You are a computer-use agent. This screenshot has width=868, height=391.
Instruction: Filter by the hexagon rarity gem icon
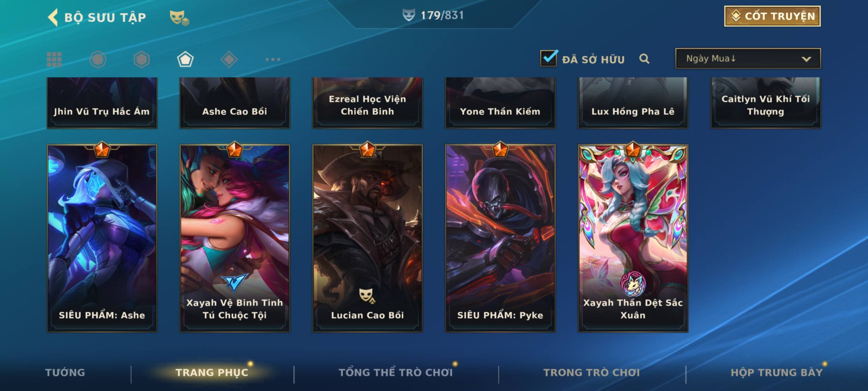(141, 59)
